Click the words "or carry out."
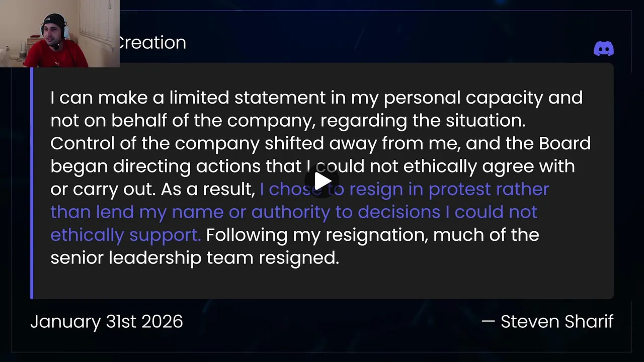This screenshot has width=644, height=362. [x=103, y=189]
